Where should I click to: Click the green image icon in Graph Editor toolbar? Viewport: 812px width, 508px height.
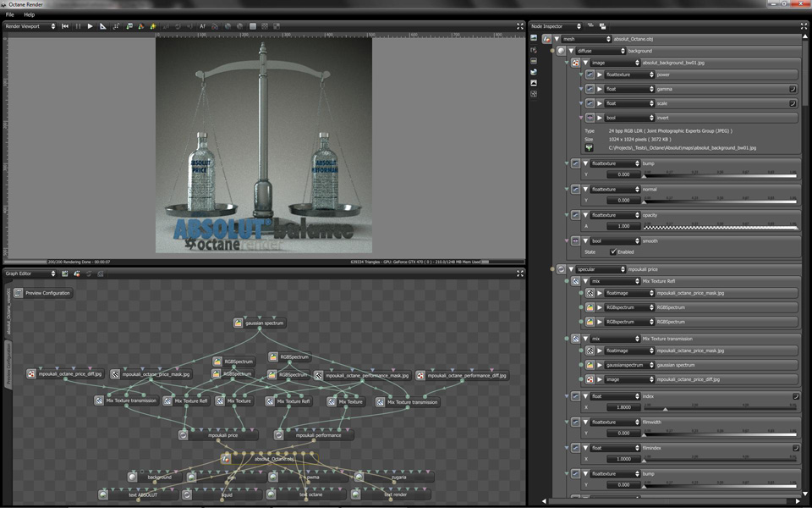[x=65, y=273]
